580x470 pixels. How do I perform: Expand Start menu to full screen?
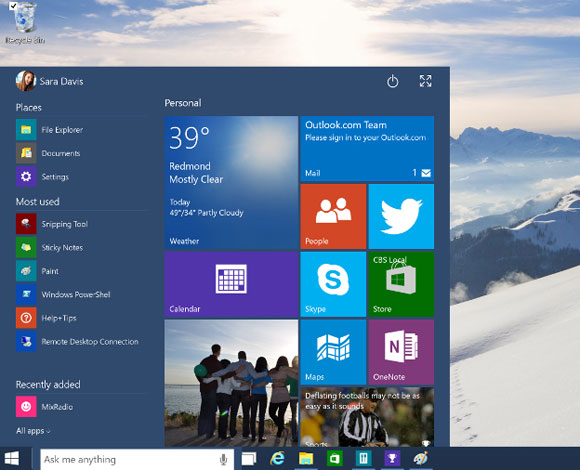click(425, 81)
